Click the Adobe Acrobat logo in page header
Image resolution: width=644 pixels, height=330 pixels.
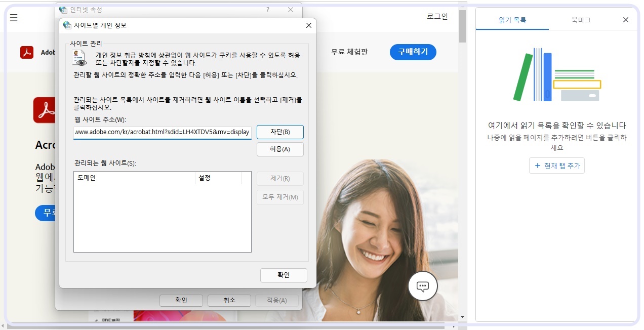click(27, 52)
